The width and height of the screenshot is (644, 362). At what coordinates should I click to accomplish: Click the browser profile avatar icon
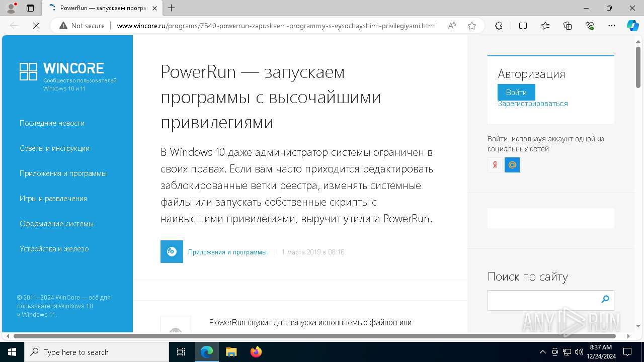(11, 8)
